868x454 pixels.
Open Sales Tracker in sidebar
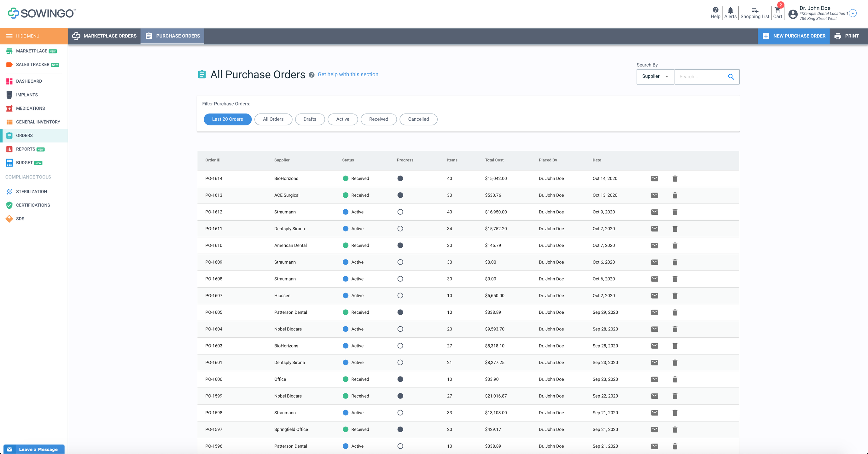click(34, 65)
